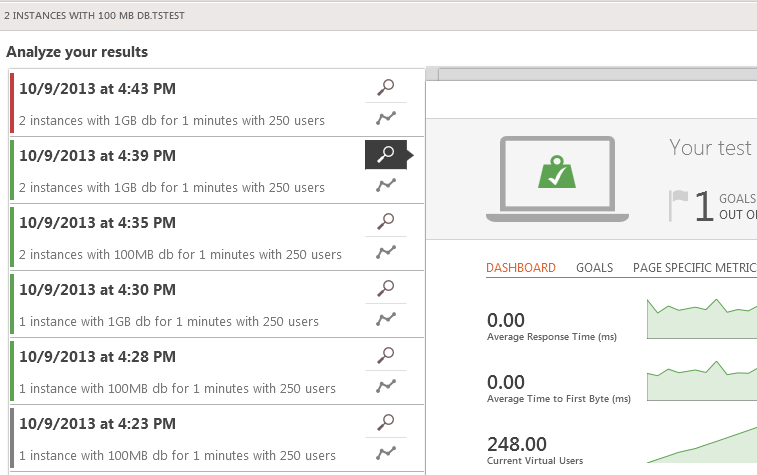The width and height of the screenshot is (757, 475).
Task: Click magnifier icon for 4:30 PM test
Action: click(x=386, y=289)
